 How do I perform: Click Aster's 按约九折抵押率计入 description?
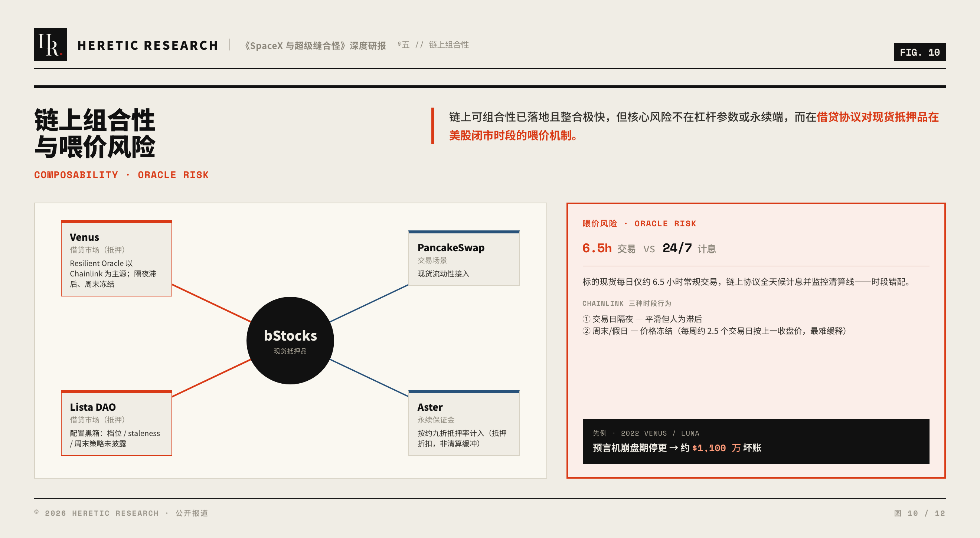[x=462, y=439]
